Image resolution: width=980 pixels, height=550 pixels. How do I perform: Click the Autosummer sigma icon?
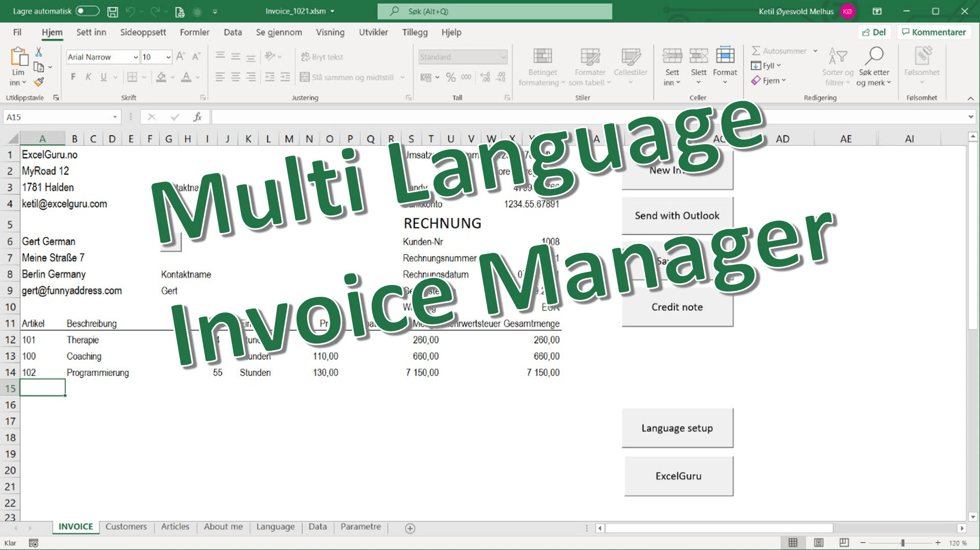[x=755, y=51]
